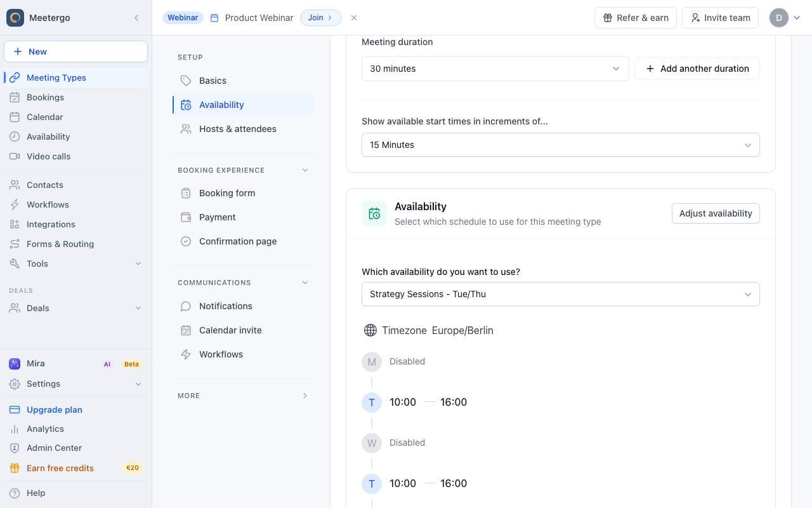Expand the Tools submenu chevron

coord(138,264)
